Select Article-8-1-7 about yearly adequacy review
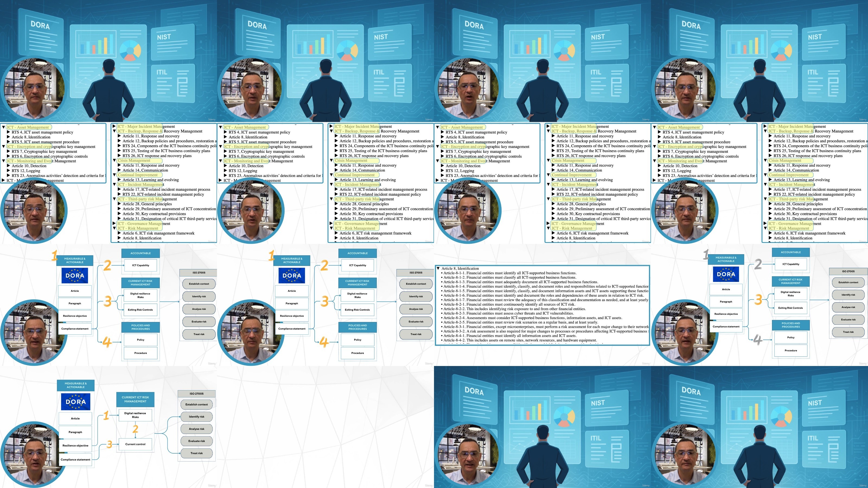The image size is (868, 488). (x=544, y=300)
